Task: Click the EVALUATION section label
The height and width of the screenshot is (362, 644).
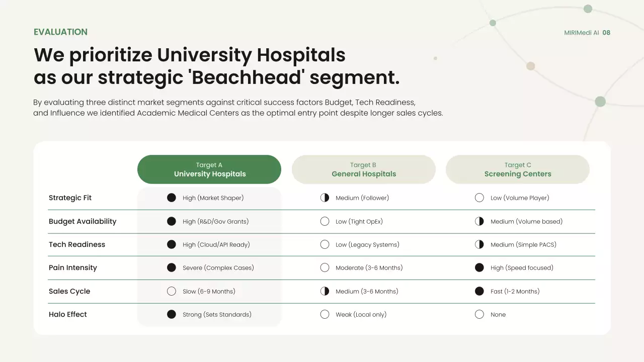Action: coord(60,32)
